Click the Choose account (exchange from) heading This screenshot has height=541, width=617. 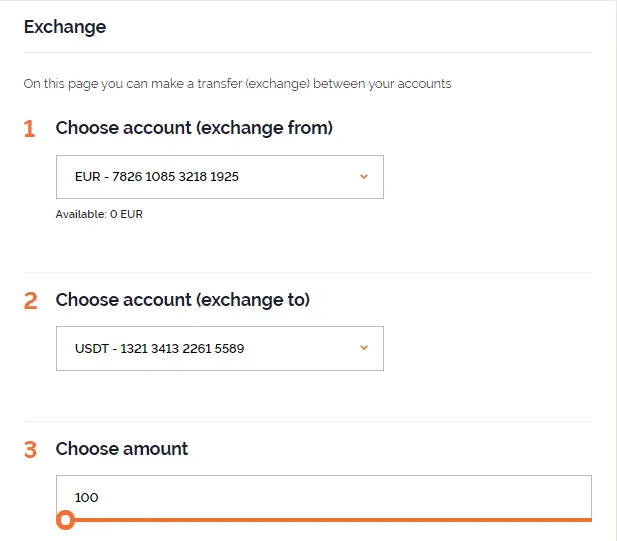coord(194,128)
